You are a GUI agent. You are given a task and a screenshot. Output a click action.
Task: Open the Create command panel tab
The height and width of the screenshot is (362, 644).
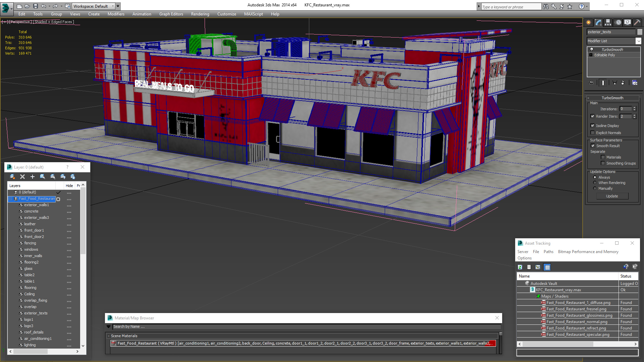click(x=589, y=22)
